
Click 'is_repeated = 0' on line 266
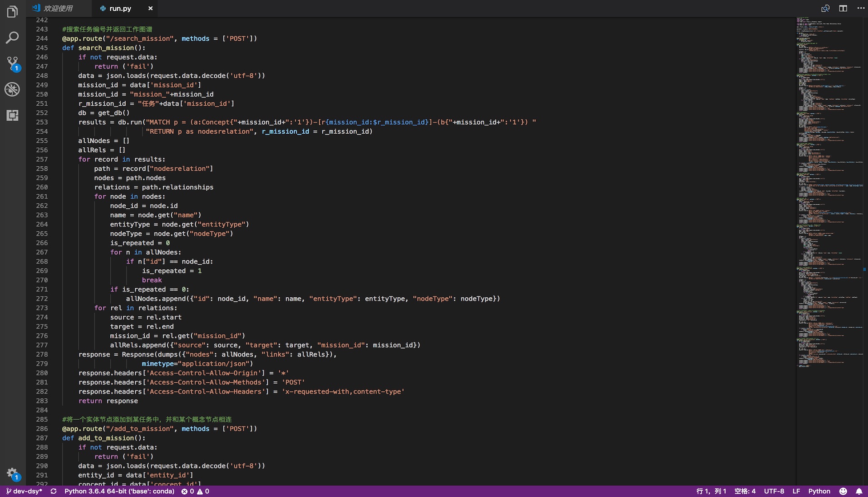140,243
